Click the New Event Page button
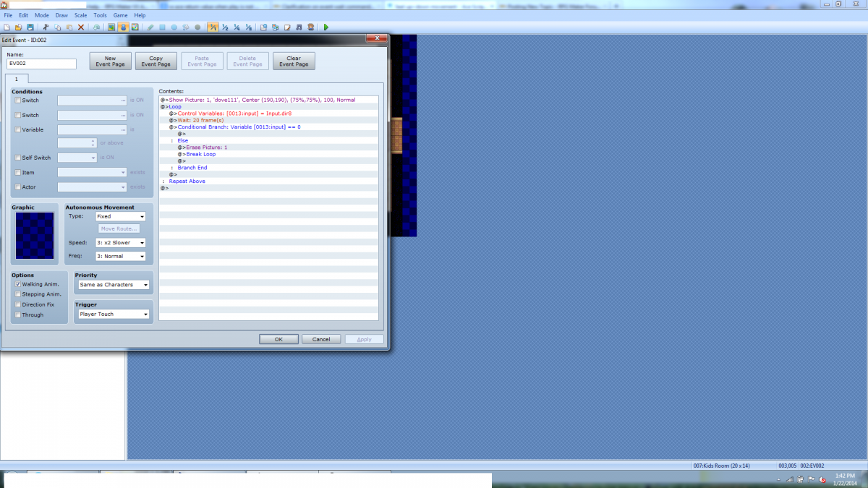Screen dimensions: 868x488 pos(110,61)
